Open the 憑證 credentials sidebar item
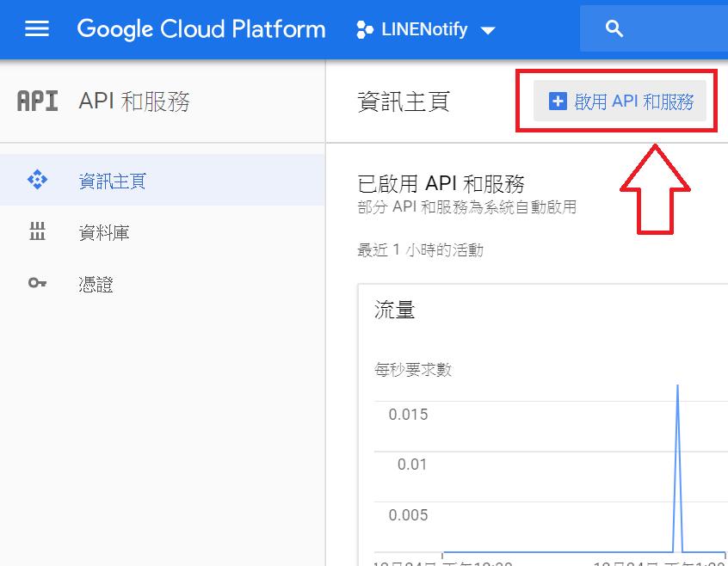 pos(163,284)
